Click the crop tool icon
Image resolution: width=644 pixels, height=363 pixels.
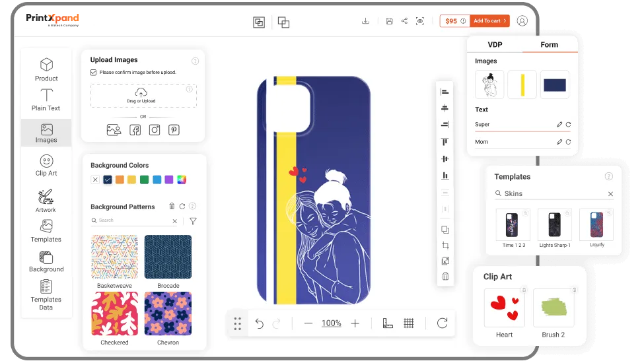click(445, 246)
